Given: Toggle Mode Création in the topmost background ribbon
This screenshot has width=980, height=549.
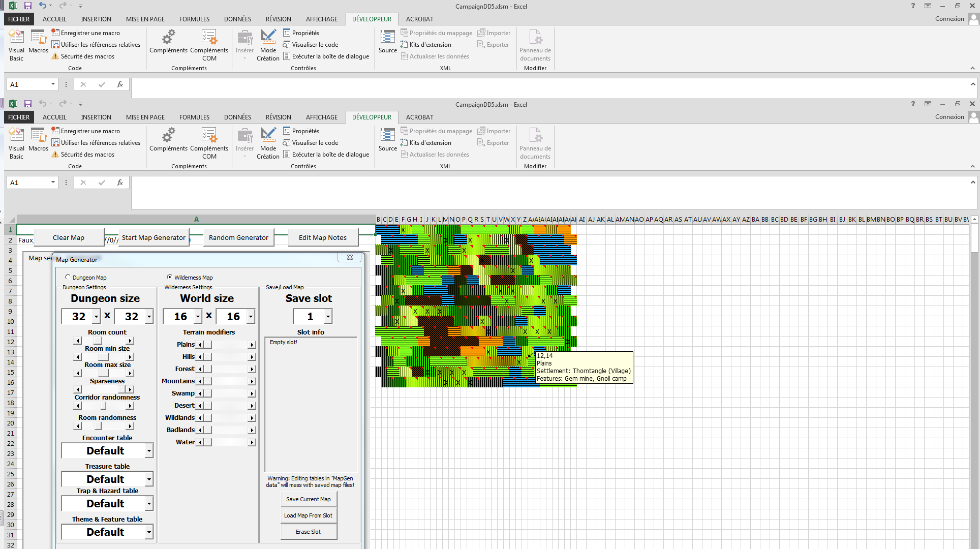Looking at the screenshot, I should [x=268, y=45].
